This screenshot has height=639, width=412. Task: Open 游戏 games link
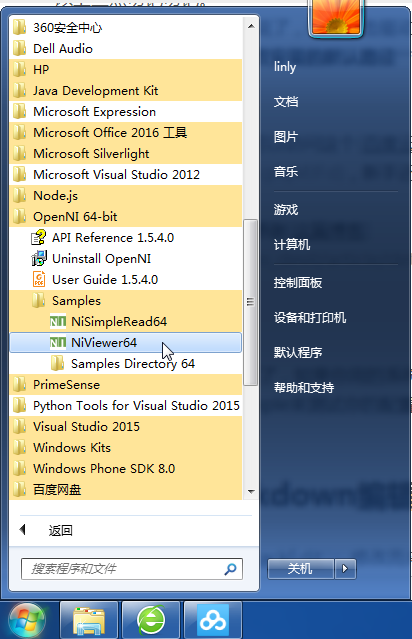286,210
